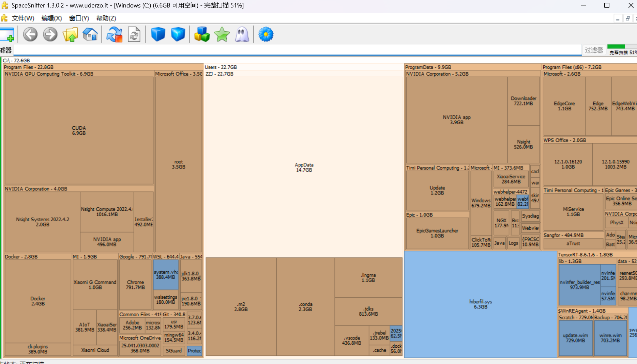This screenshot has height=364, width=637.
Task: Click the C:\ - 72.6GB root header
Action: (16, 61)
